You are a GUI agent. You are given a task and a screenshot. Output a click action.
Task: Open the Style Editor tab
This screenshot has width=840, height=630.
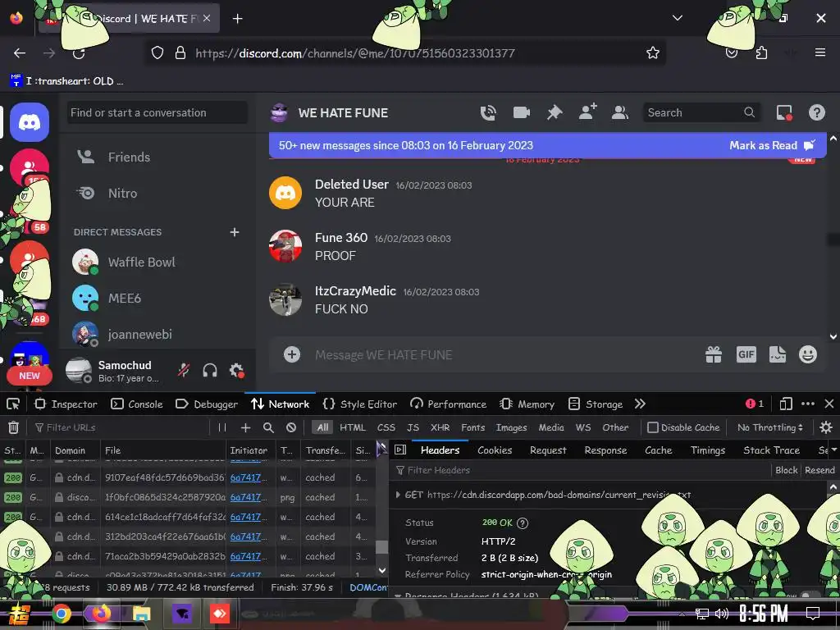click(x=360, y=404)
